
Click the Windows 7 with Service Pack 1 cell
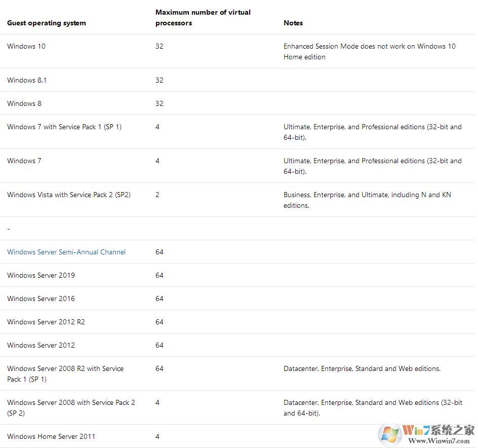coord(64,127)
